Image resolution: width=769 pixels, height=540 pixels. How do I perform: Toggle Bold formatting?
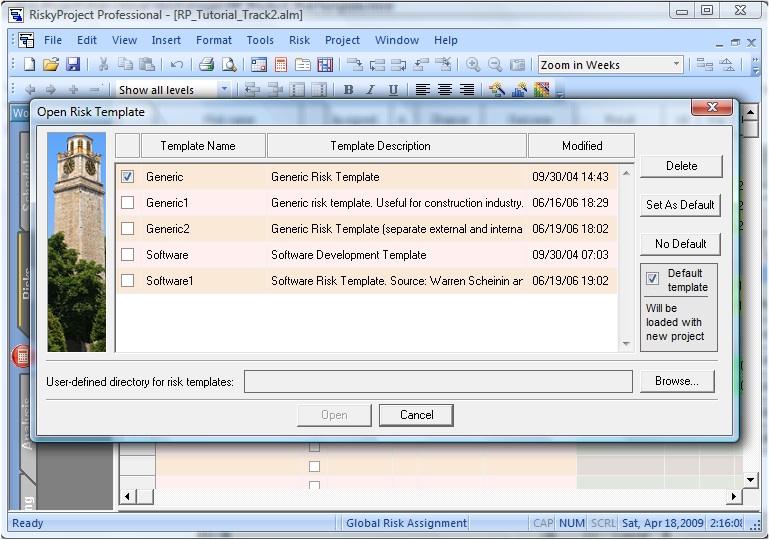click(x=348, y=90)
